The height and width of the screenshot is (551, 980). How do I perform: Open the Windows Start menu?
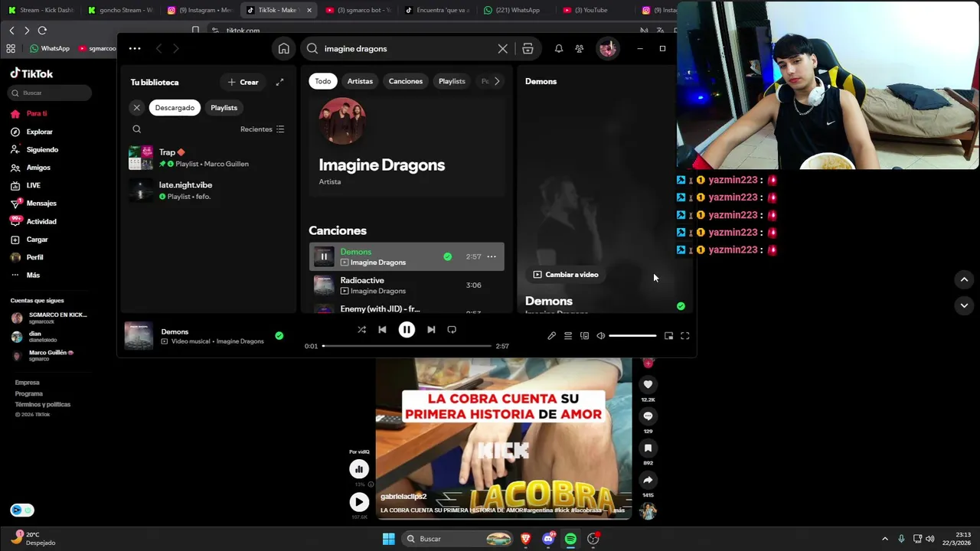pos(389,539)
